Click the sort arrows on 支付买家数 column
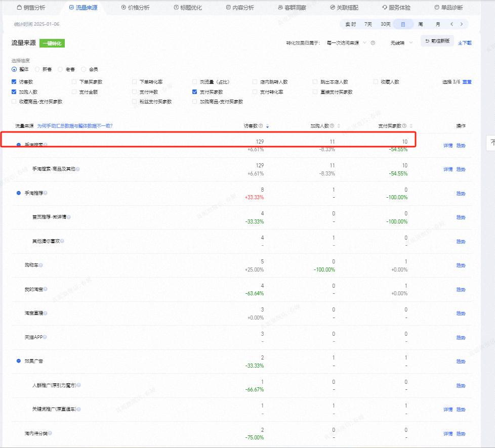 [x=411, y=126]
